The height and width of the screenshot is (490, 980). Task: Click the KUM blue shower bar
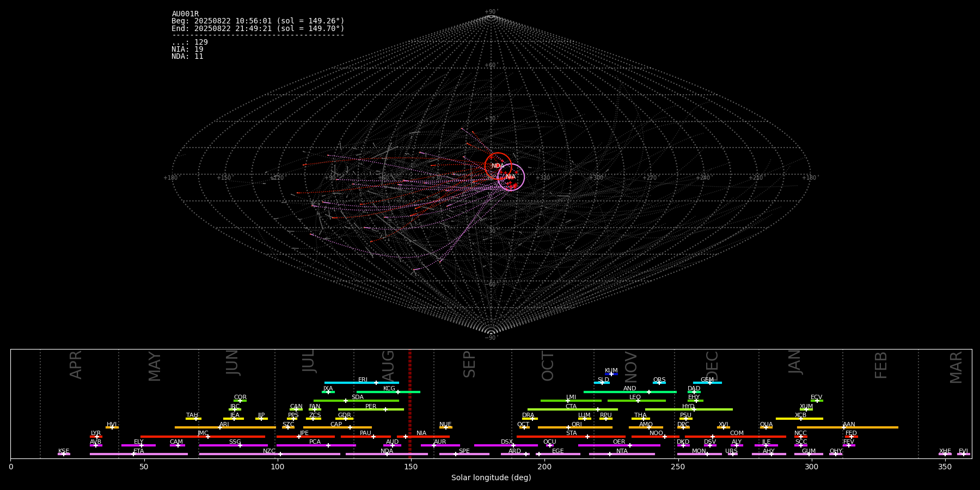611,374
